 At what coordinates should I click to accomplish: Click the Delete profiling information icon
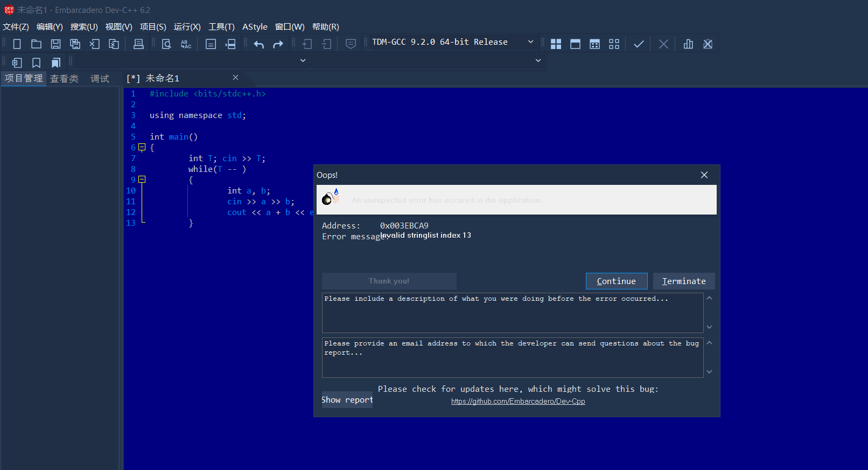pos(708,44)
